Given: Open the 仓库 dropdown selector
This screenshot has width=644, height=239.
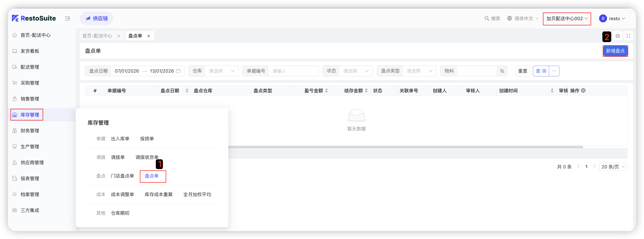Looking at the screenshot, I should [x=221, y=71].
